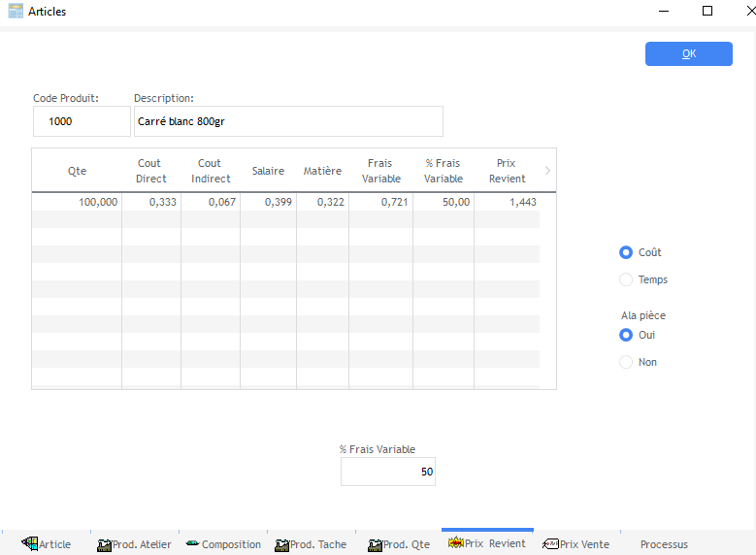Expand table columns with right chevron
Screen dimensions: 756x555
tap(547, 171)
